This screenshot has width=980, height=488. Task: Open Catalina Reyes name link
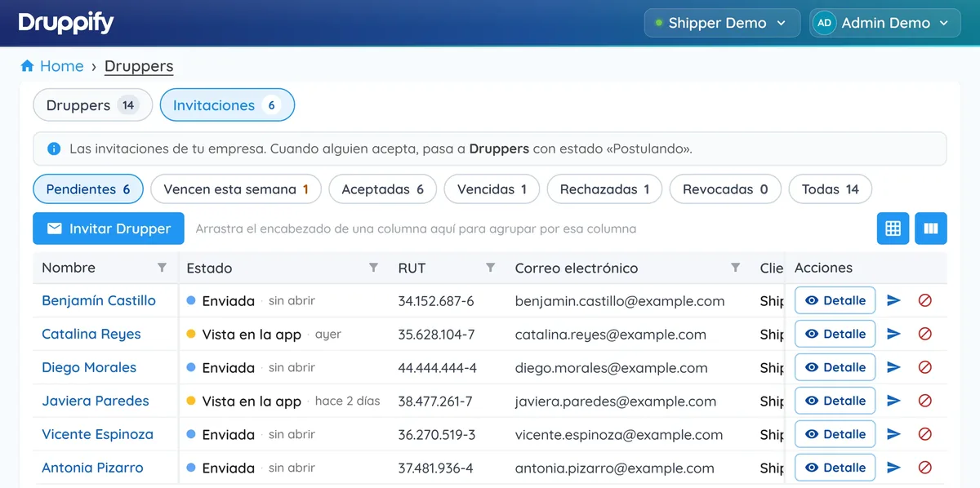coord(91,334)
